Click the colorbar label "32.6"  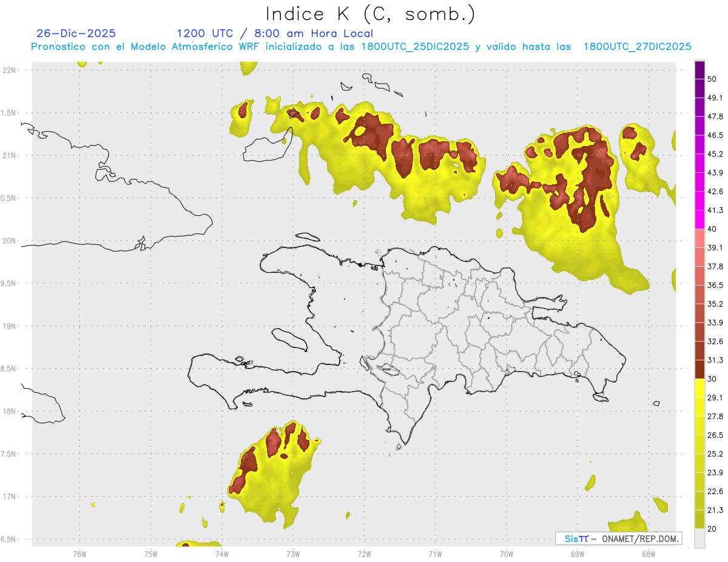pyautogui.click(x=715, y=341)
